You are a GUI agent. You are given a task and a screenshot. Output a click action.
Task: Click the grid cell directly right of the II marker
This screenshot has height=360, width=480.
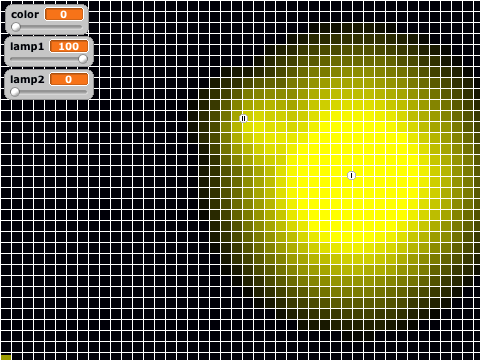point(254,117)
